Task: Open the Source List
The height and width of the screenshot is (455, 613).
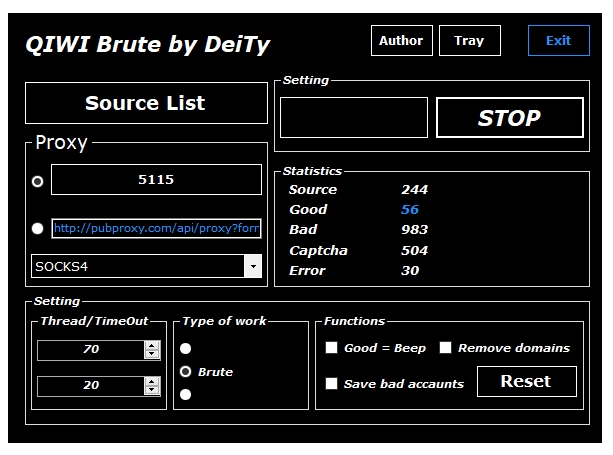Action: coord(146,103)
